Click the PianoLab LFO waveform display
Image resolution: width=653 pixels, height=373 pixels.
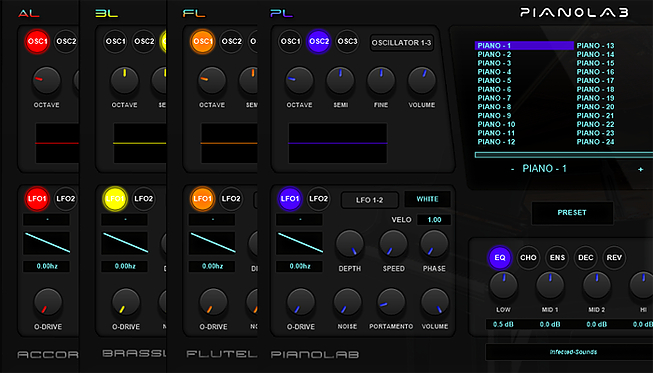(x=300, y=243)
